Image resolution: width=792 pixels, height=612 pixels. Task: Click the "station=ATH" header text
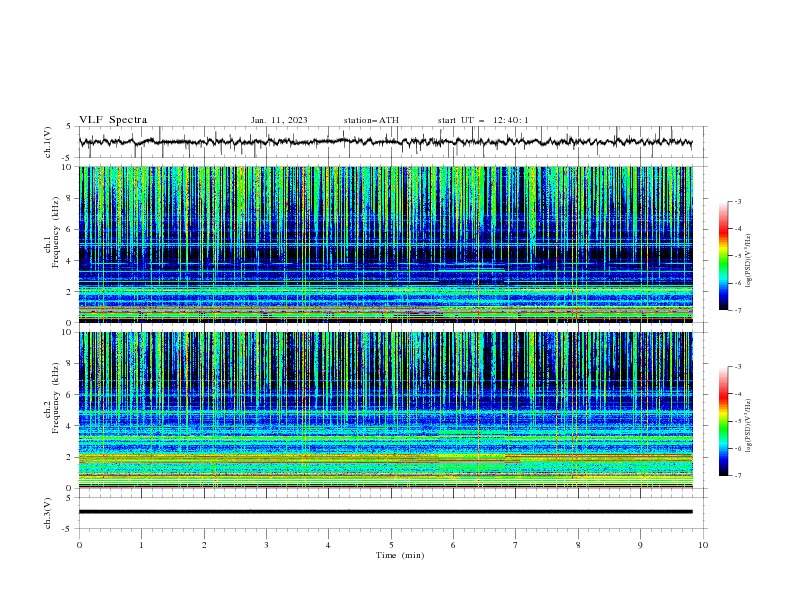point(371,120)
